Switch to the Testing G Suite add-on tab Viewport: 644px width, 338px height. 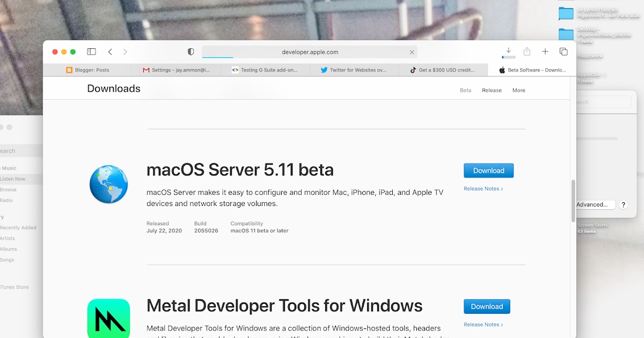click(265, 70)
